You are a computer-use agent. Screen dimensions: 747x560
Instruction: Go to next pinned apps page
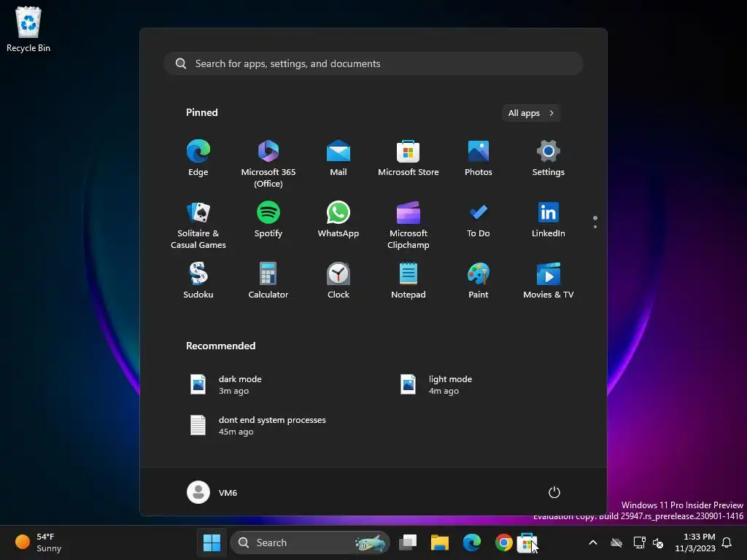[595, 227]
